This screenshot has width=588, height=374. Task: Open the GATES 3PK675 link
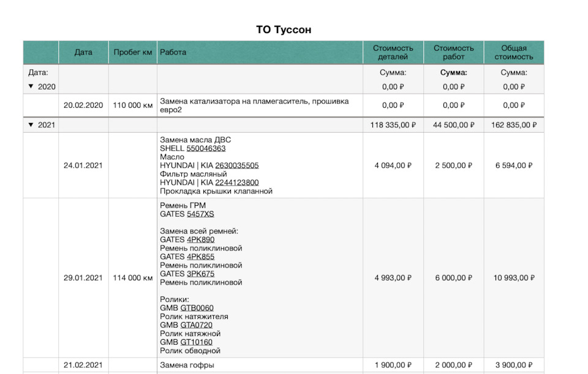(x=201, y=274)
